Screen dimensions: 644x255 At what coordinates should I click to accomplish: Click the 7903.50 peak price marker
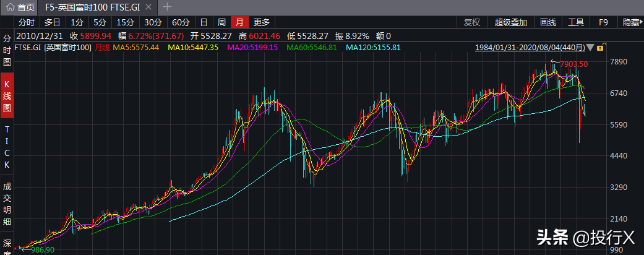pos(573,64)
